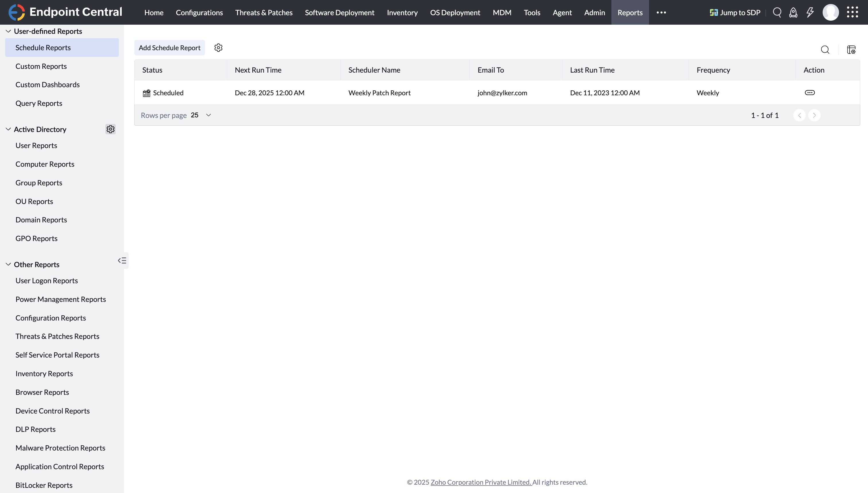Open the table search magnifier icon
The height and width of the screenshot is (493, 868).
pyautogui.click(x=825, y=50)
